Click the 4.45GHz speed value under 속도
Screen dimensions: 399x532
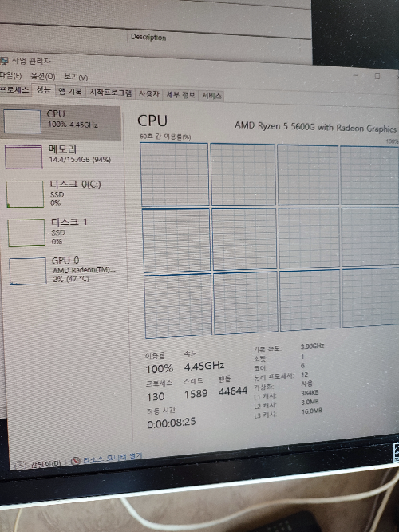pos(204,366)
